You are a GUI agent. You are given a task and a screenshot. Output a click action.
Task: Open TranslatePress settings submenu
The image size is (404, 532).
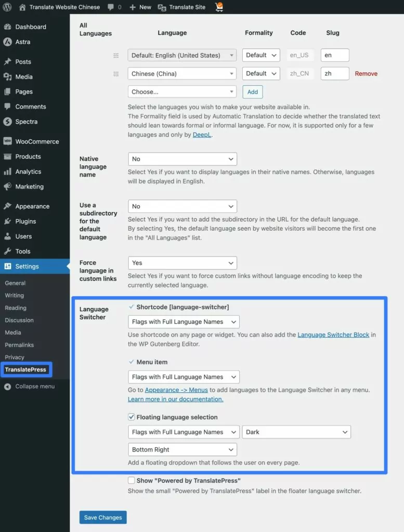[25, 369]
